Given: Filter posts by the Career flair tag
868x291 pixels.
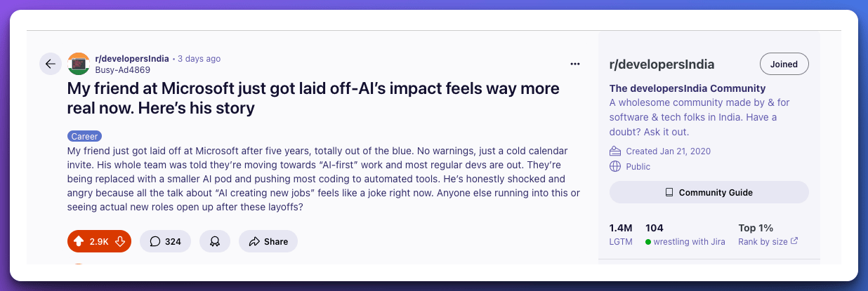Looking at the screenshot, I should tap(85, 136).
